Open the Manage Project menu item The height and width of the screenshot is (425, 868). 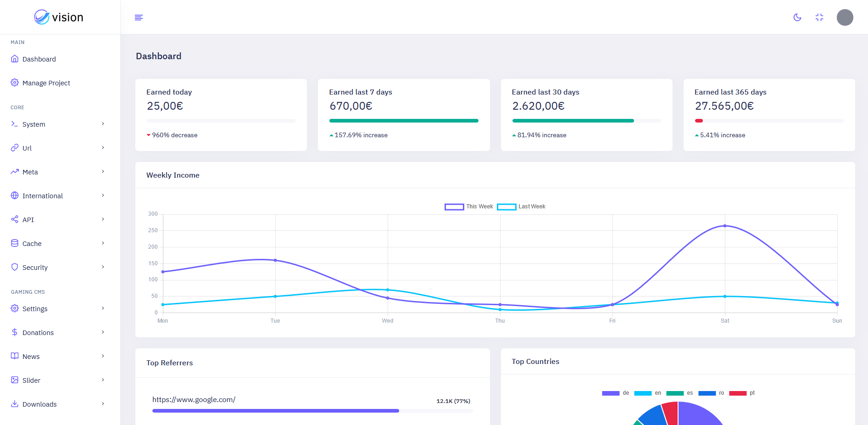click(x=60, y=83)
